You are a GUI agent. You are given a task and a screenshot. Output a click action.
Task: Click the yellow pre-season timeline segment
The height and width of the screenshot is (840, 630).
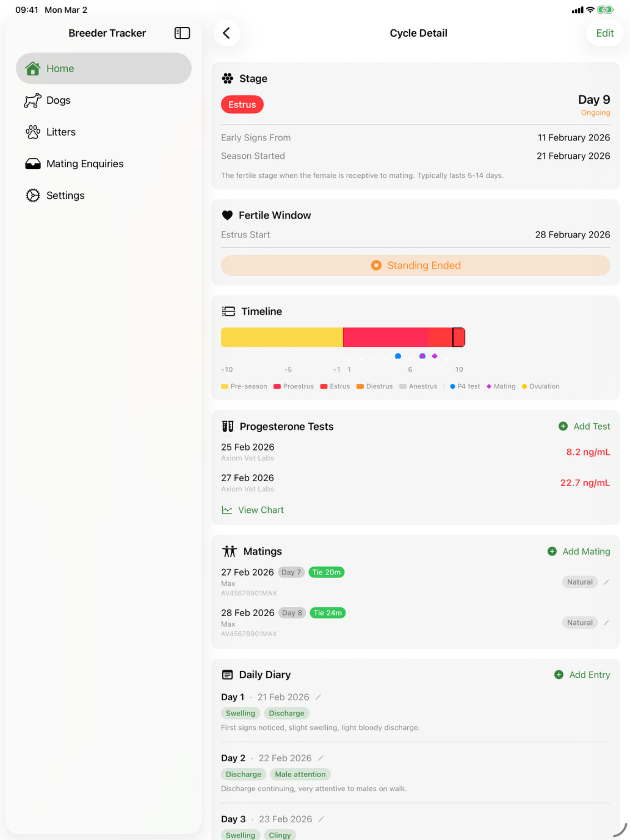[282, 337]
